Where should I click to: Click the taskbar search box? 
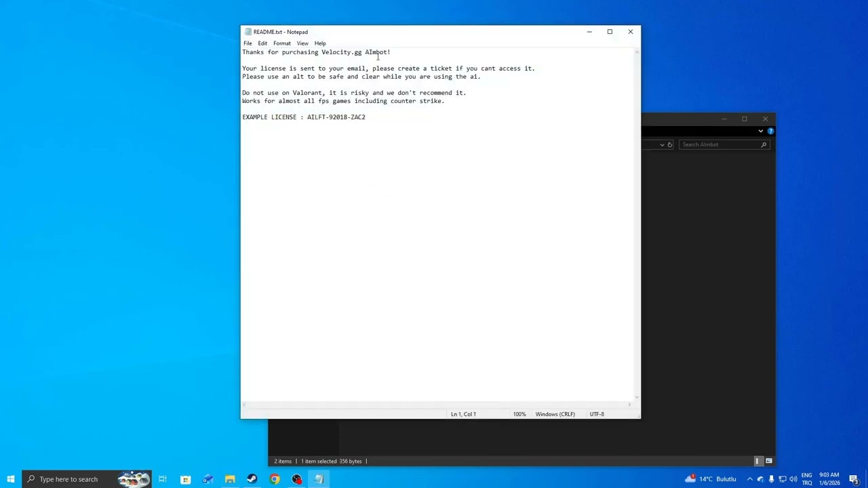pos(87,479)
